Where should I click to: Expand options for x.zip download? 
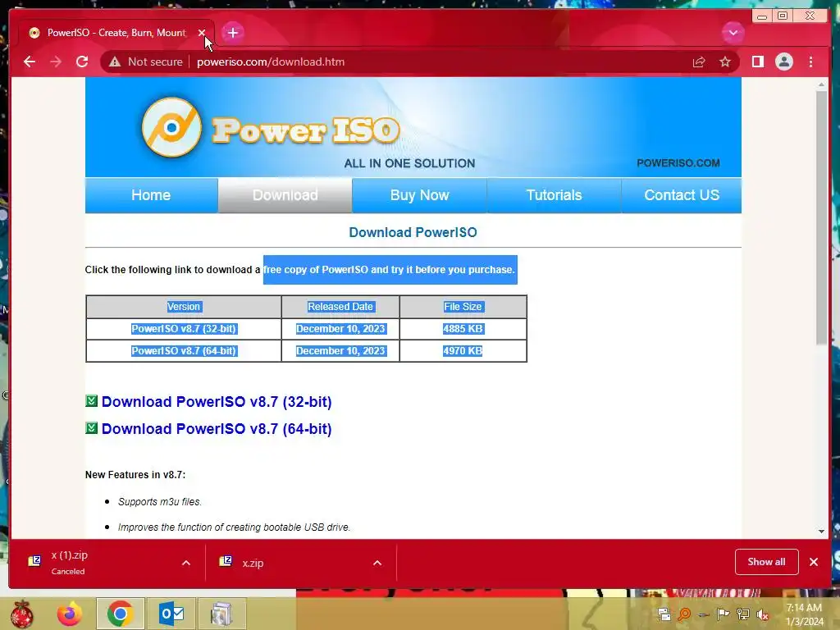point(377,563)
